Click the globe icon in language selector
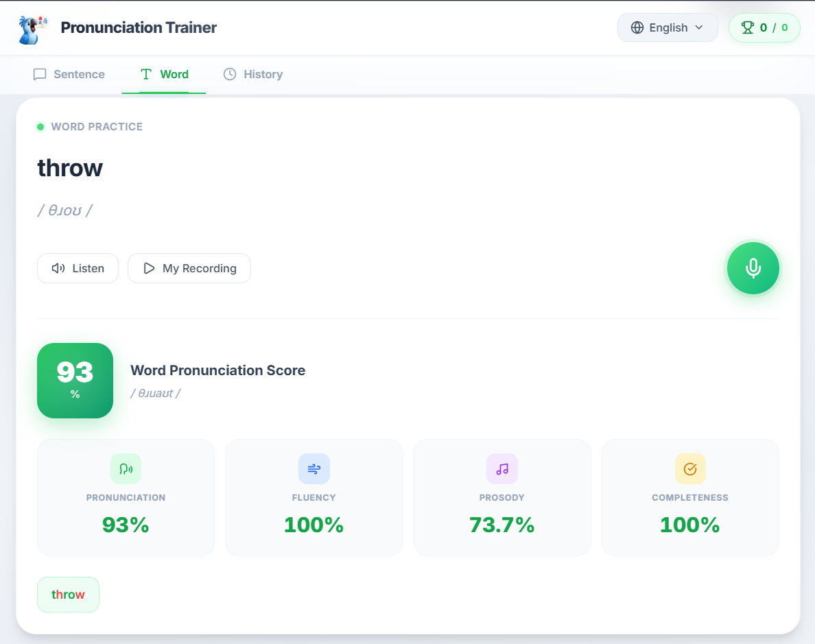Screen dimensions: 815x644 coord(637,27)
